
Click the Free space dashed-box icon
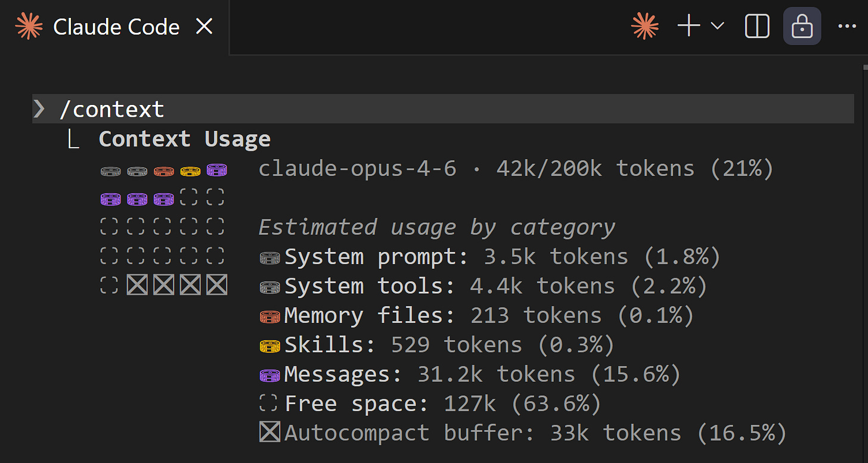coord(268,403)
